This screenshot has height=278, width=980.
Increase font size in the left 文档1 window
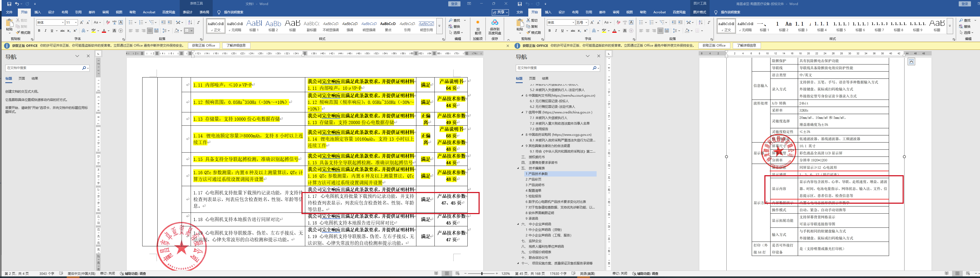(81, 22)
